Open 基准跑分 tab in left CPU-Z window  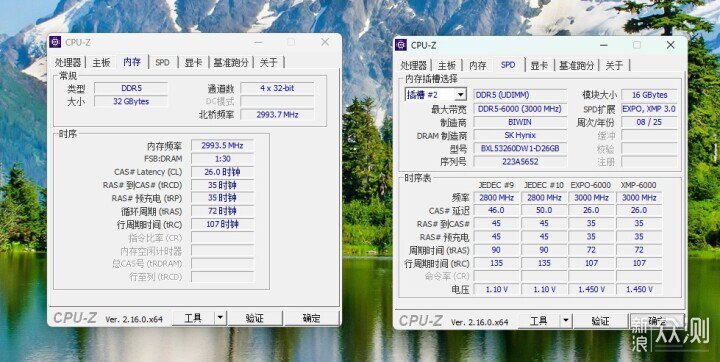tap(231, 62)
